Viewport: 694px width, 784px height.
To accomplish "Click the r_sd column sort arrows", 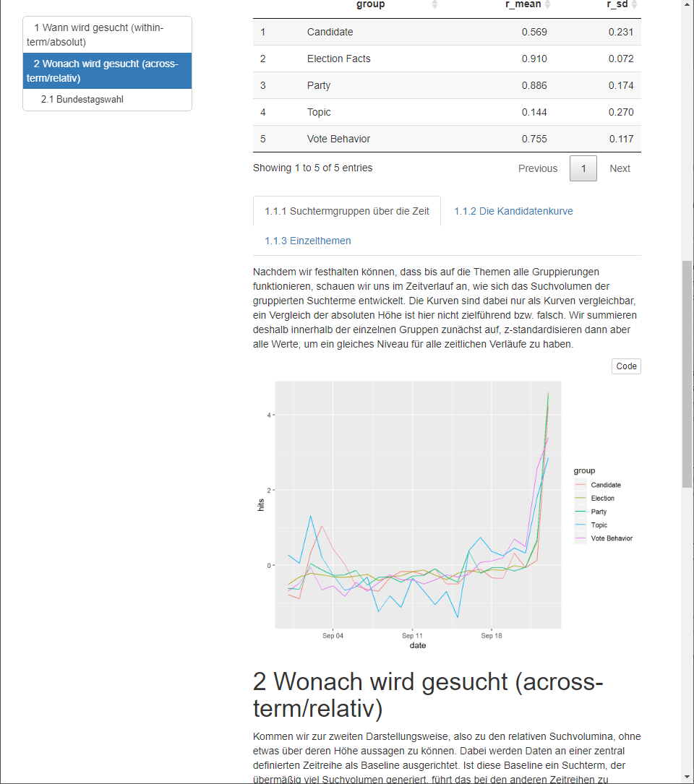I will point(635,4).
